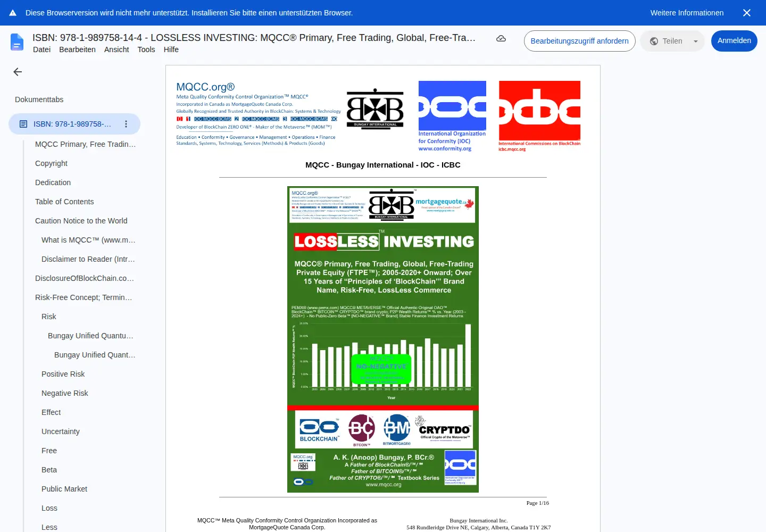Jump to MQCC Primary, Free Trading heading
The image size is (766, 532).
(x=85, y=144)
